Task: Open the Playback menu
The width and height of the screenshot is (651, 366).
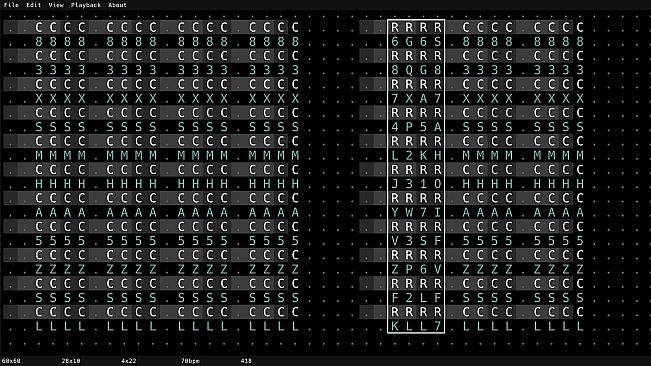Action: [x=86, y=5]
